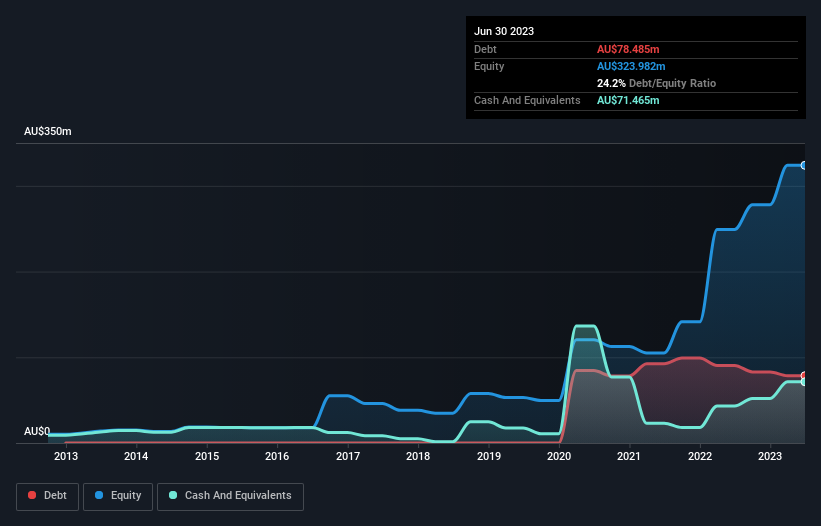Click the 2023 x-axis label
Viewport: 821px width, 526px height.
point(770,456)
